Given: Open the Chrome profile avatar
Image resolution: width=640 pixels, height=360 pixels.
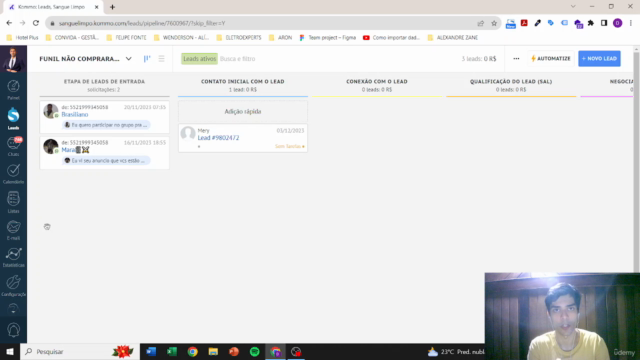Looking at the screenshot, I should pos(618,23).
